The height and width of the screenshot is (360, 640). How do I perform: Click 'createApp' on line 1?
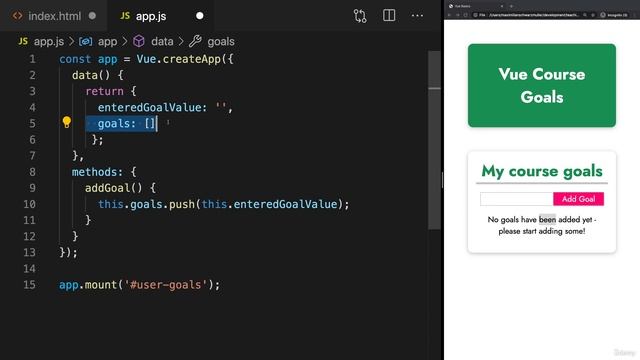coord(191,59)
